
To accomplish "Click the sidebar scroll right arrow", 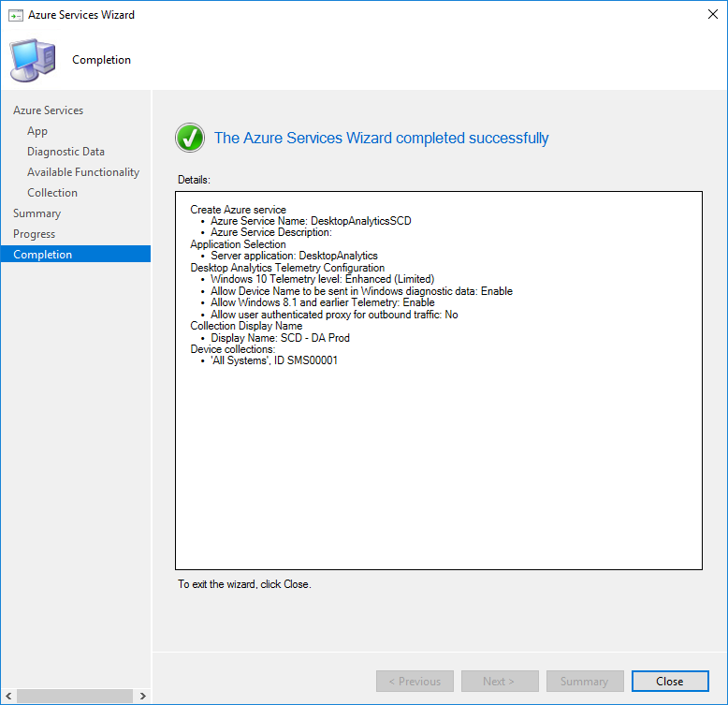I will point(142,696).
